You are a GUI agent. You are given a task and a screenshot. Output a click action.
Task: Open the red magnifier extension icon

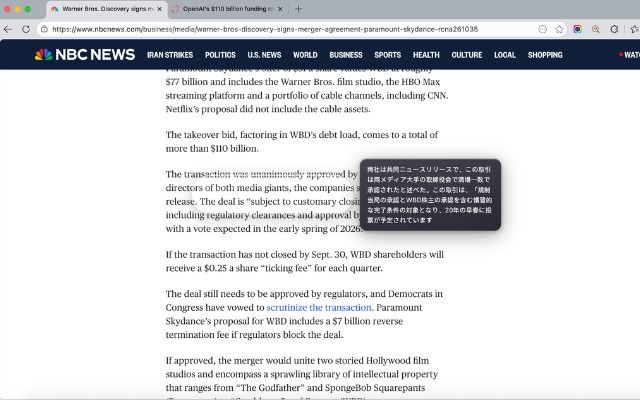[596, 29]
